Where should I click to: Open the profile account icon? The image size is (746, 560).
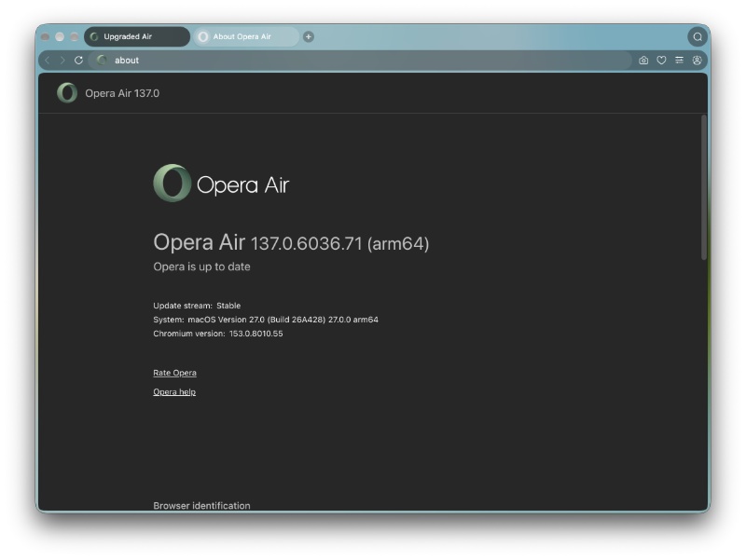pyautogui.click(x=697, y=61)
